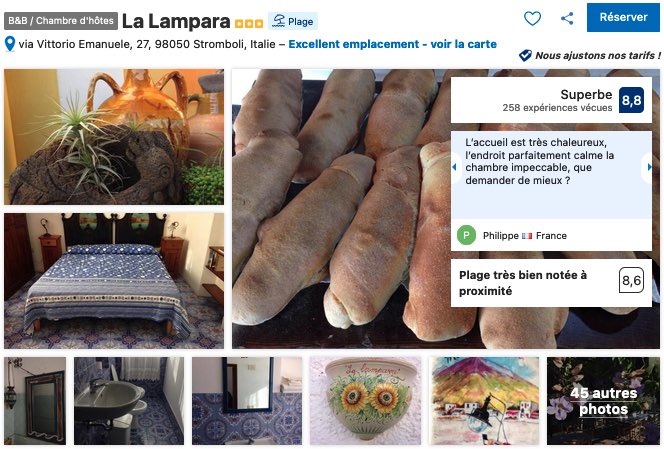Open the colorful volcano painting photo
664x449 pixels.
tap(484, 401)
